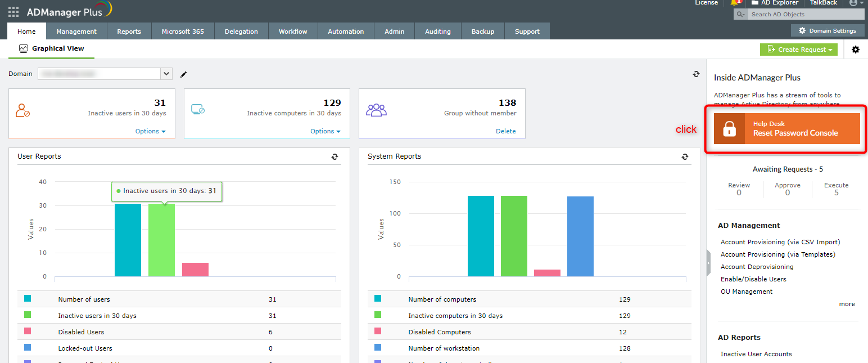Click the Help Desk lock icon
The width and height of the screenshot is (868, 363).
tap(729, 129)
